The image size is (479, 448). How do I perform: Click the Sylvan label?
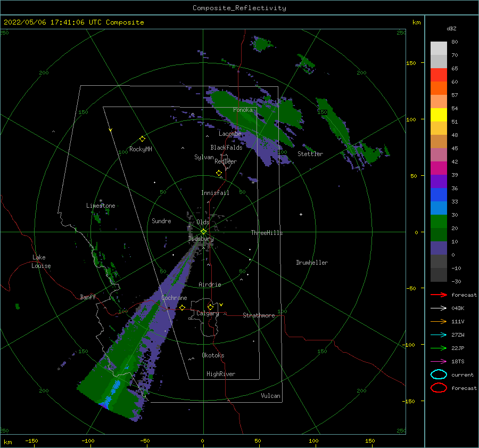point(204,157)
